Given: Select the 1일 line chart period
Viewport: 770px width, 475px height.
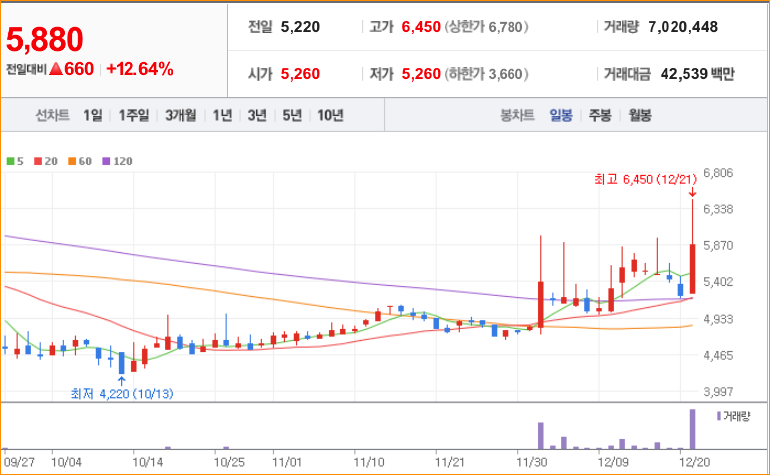Looking at the screenshot, I should 92,115.
